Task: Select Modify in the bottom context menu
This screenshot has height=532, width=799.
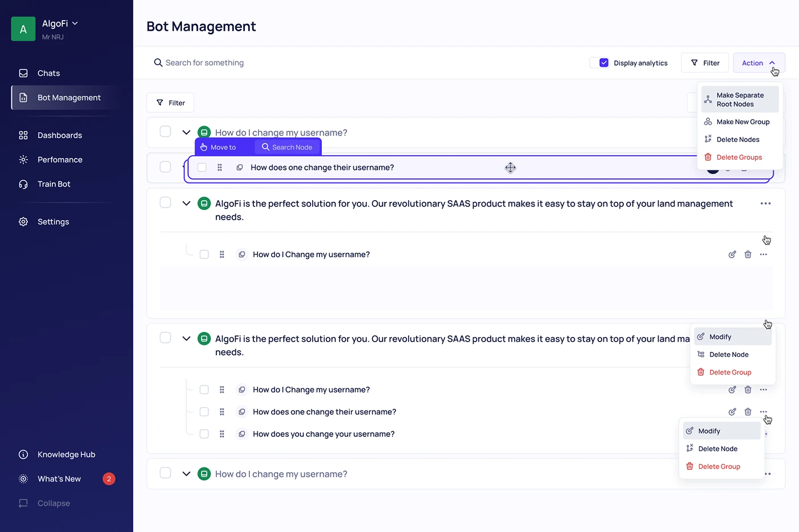Action: (x=722, y=431)
